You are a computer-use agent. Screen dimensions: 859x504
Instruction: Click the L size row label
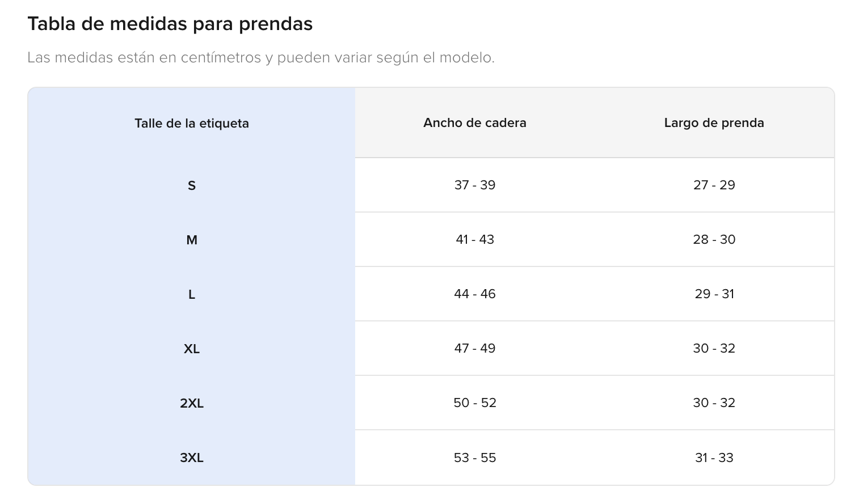tap(192, 294)
